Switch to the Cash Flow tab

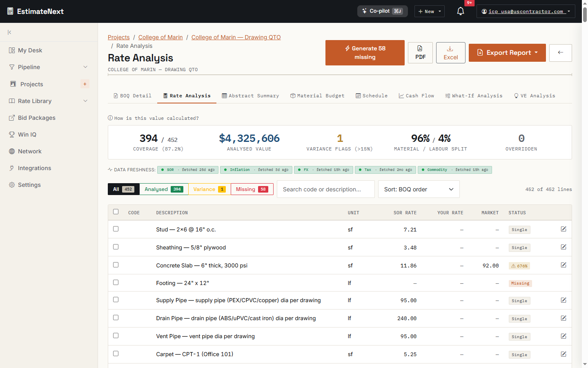tap(416, 96)
